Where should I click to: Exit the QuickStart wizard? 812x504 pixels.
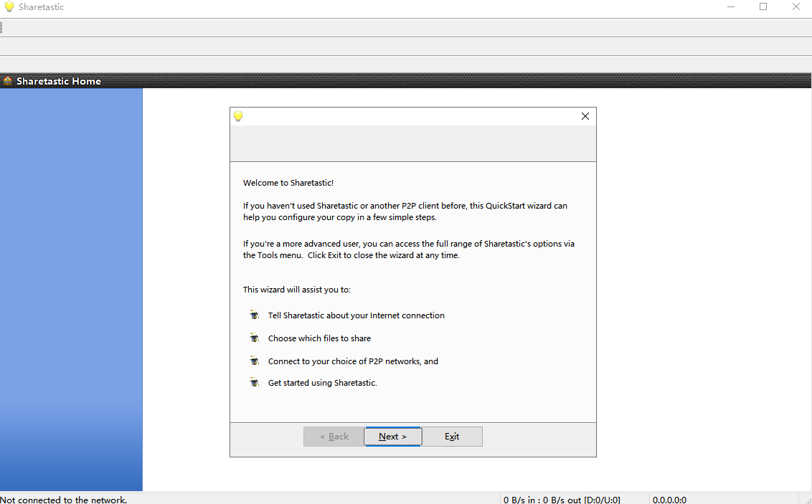[452, 436]
